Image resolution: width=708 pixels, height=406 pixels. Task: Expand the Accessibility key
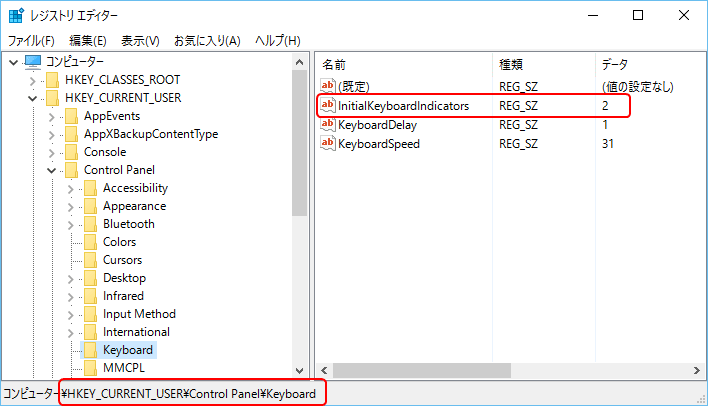70,189
